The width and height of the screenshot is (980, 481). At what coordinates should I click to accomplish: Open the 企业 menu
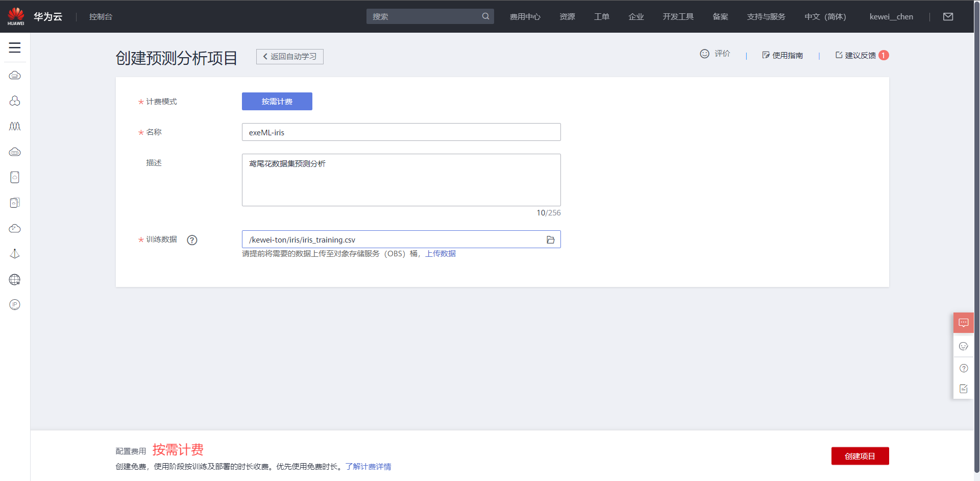click(636, 17)
